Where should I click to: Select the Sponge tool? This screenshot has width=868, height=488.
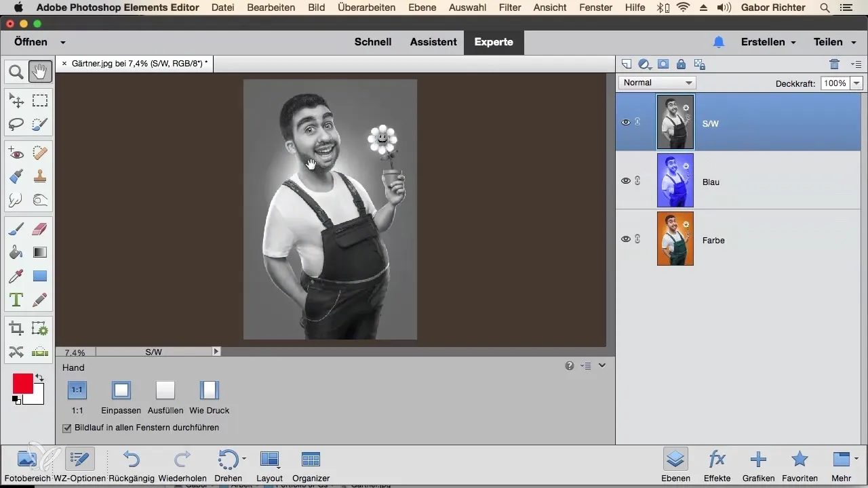[x=40, y=200]
